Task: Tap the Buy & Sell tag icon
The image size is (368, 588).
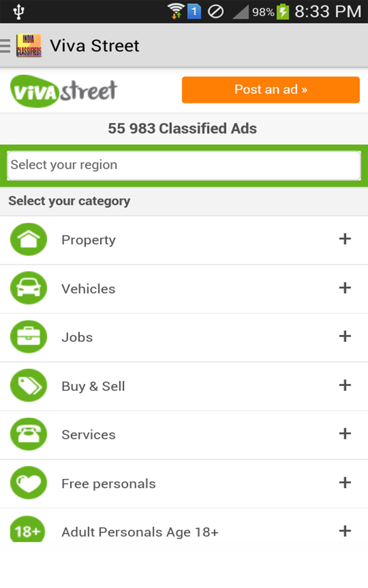Action: 29,386
